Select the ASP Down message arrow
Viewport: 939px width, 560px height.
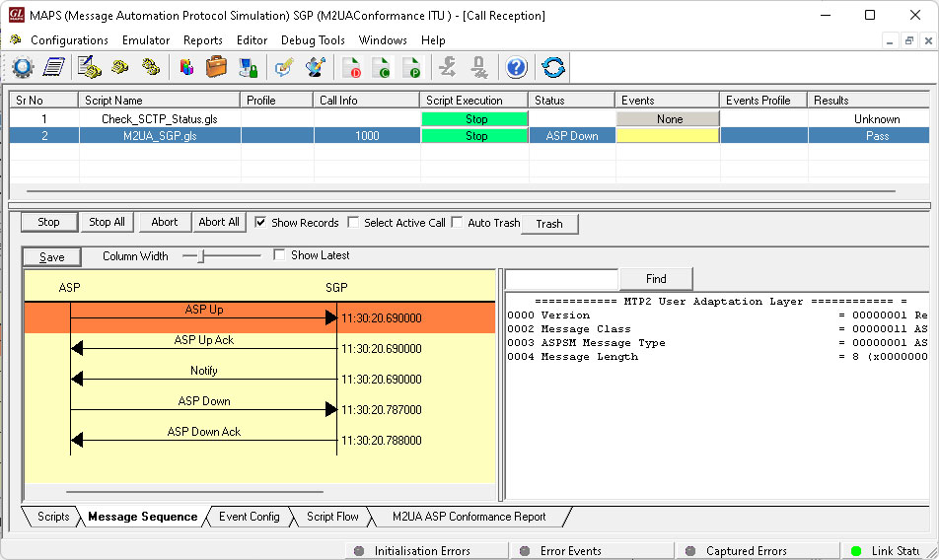[x=203, y=408]
